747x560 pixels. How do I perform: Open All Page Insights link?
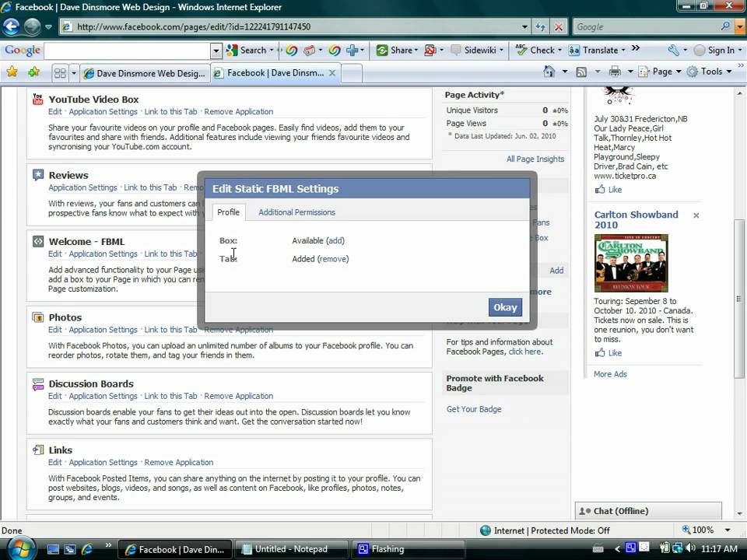[x=535, y=159]
